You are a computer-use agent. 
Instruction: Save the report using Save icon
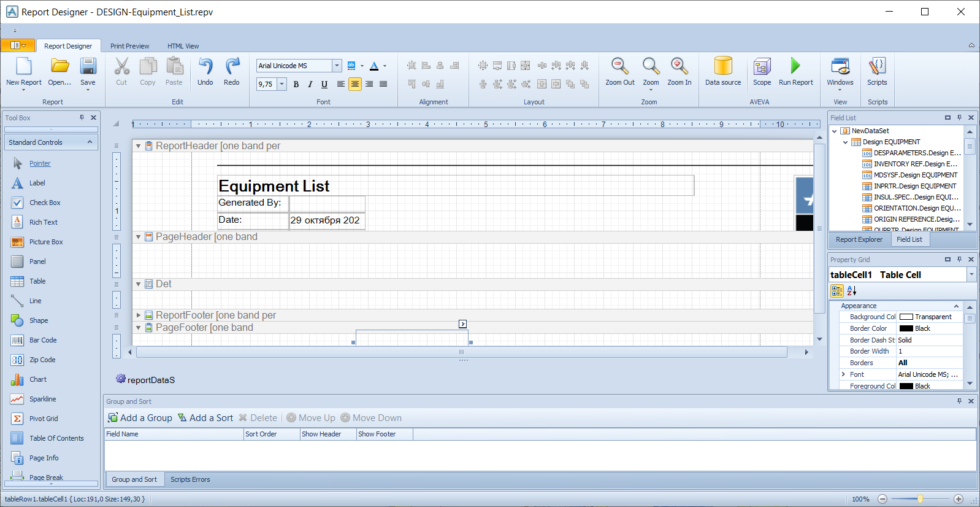tap(88, 66)
